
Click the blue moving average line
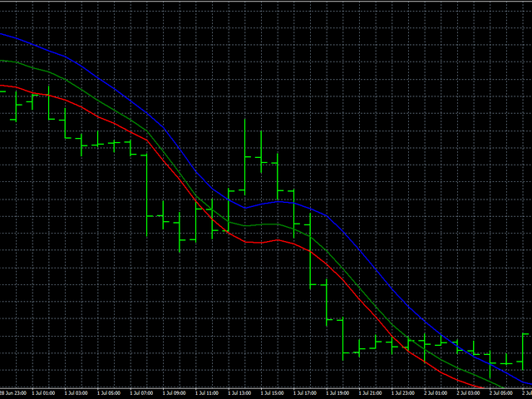coord(100,77)
